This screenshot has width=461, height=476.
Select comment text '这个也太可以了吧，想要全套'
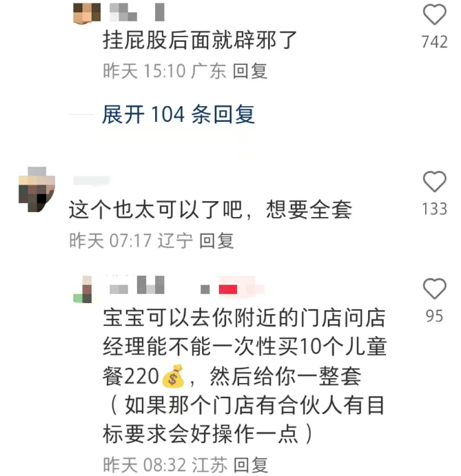[210, 210]
